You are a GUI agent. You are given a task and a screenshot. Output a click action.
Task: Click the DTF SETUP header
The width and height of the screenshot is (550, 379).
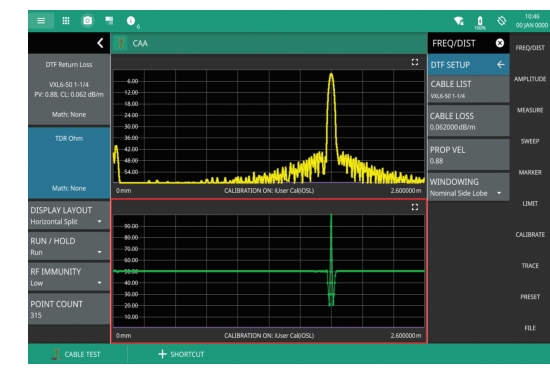[x=469, y=65]
